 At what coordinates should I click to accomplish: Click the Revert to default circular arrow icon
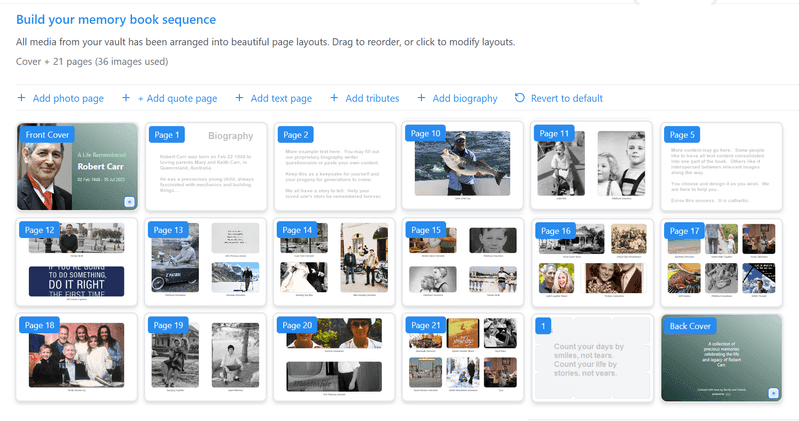pyautogui.click(x=519, y=98)
